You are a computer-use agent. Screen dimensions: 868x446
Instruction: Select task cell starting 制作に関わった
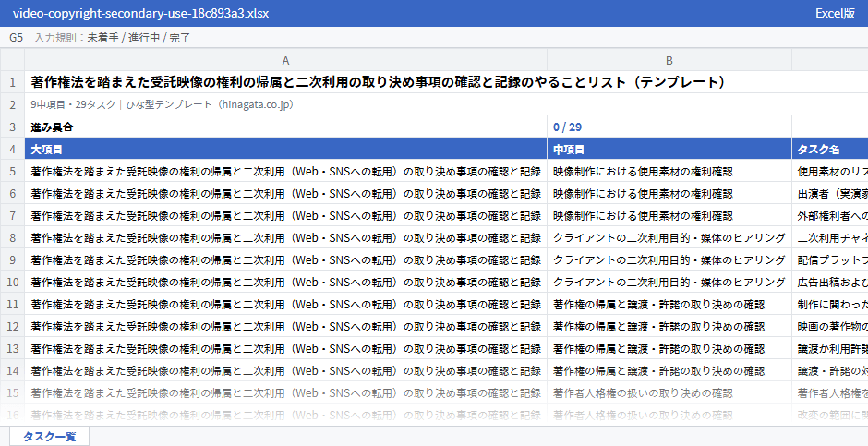(x=830, y=304)
